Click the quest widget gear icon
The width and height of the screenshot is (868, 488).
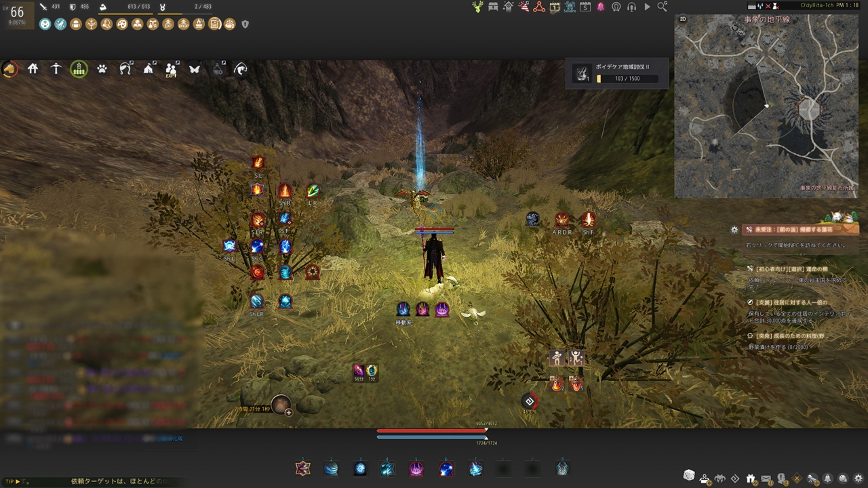point(734,230)
